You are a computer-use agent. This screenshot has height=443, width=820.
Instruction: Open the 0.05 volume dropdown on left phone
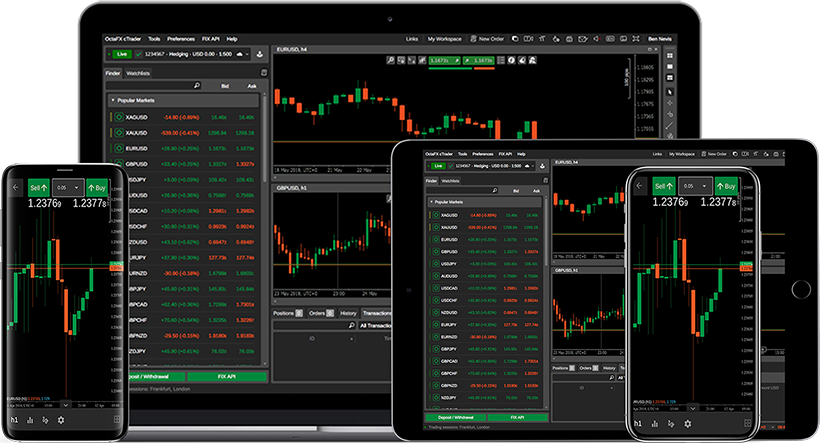pyautogui.click(x=68, y=187)
